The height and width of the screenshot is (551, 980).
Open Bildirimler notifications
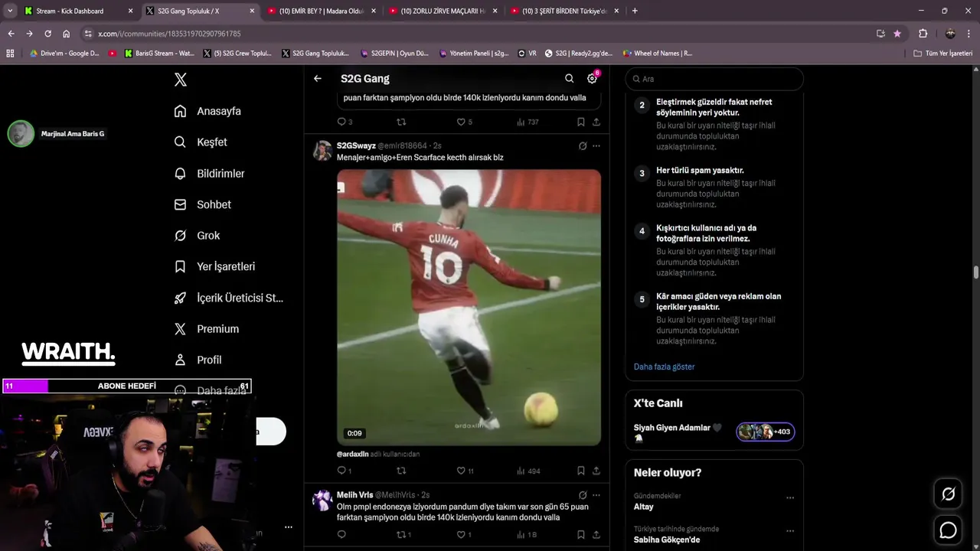tap(209, 174)
